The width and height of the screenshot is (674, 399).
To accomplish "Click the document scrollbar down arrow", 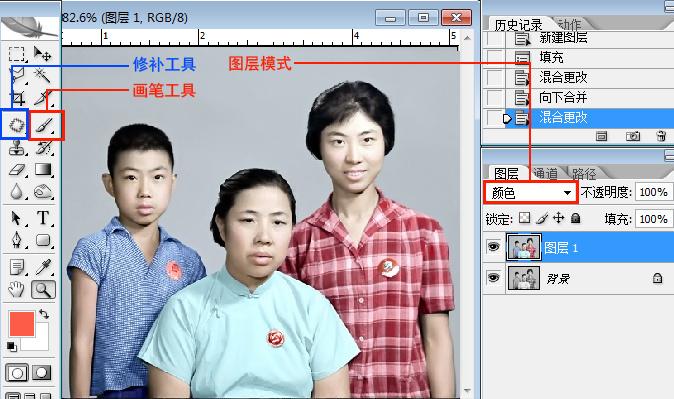I will coord(467,391).
